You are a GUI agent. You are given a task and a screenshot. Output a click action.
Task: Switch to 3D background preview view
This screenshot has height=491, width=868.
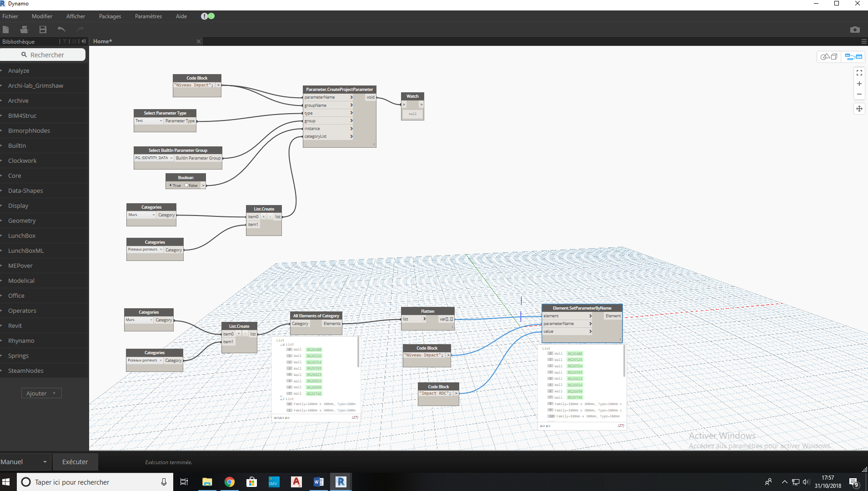point(829,57)
